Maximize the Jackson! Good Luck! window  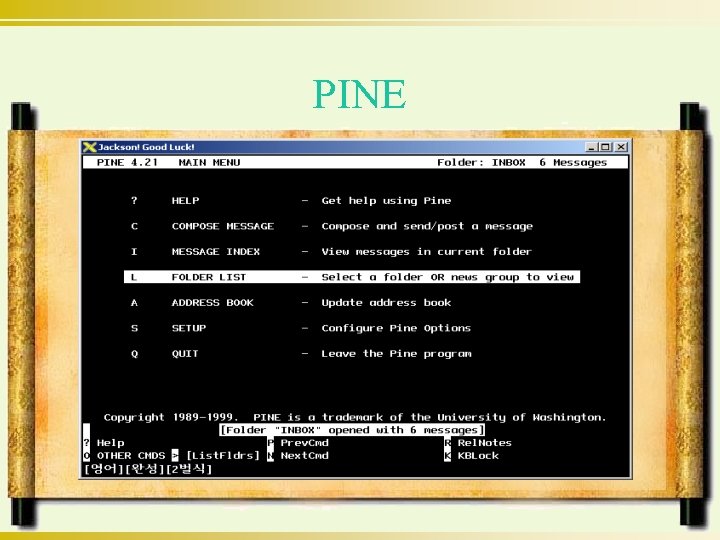[x=606, y=147]
